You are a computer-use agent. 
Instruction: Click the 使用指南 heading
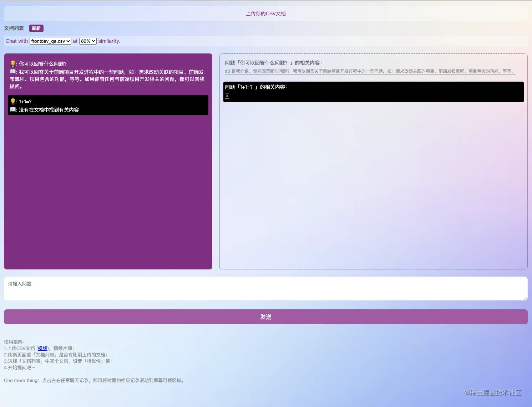(x=14, y=342)
